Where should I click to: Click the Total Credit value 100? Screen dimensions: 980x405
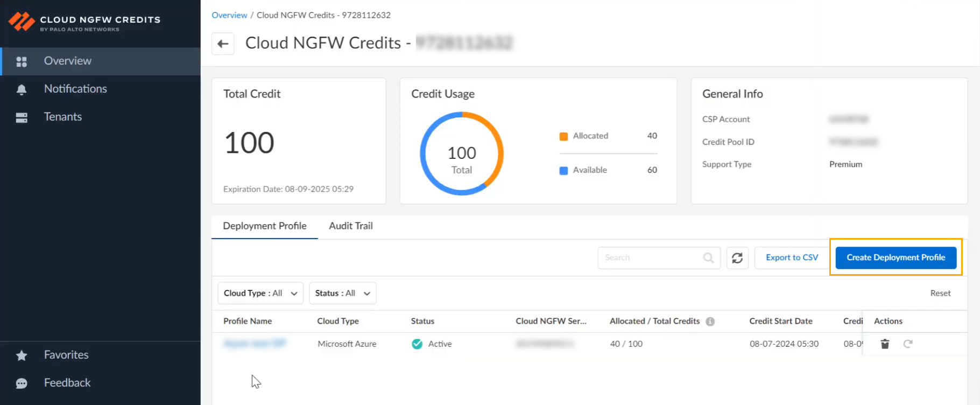pos(249,143)
